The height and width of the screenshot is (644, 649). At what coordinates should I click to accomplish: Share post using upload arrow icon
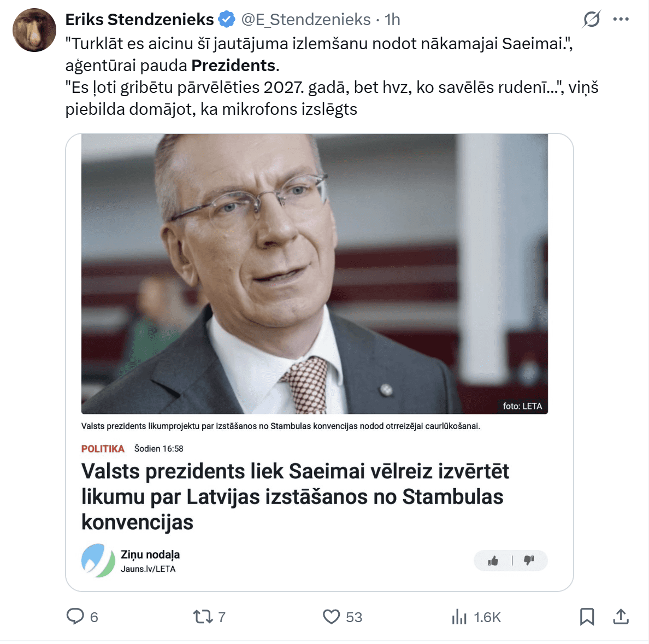click(621, 616)
